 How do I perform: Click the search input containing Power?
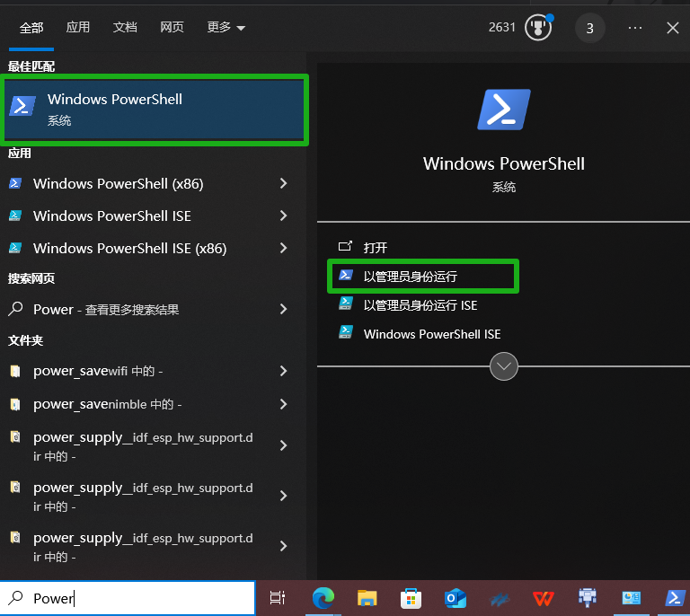pos(128,598)
